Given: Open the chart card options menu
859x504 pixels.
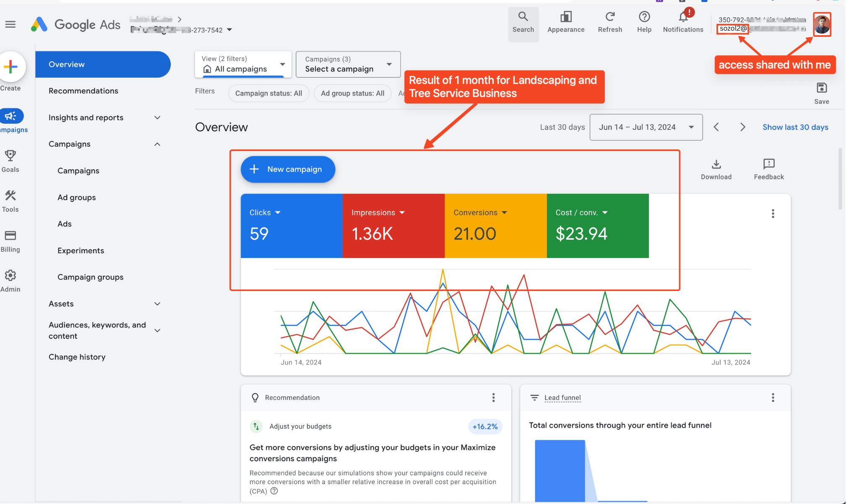Looking at the screenshot, I should (773, 214).
